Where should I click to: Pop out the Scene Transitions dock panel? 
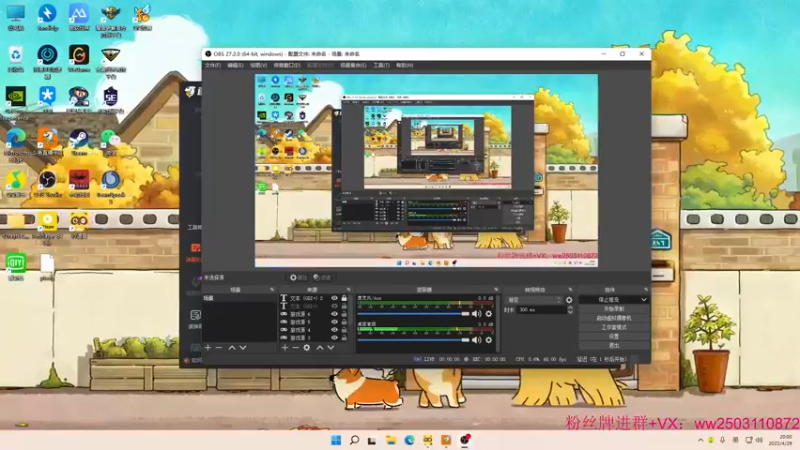(570, 290)
